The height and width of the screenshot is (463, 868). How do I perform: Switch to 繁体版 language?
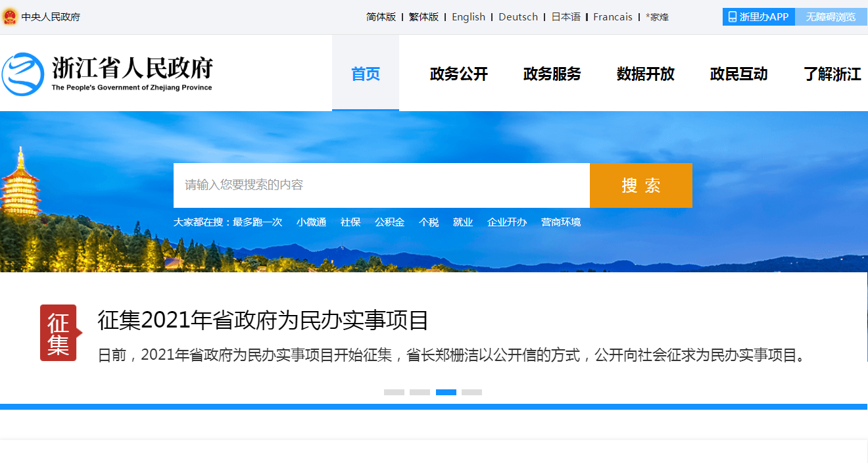(423, 17)
